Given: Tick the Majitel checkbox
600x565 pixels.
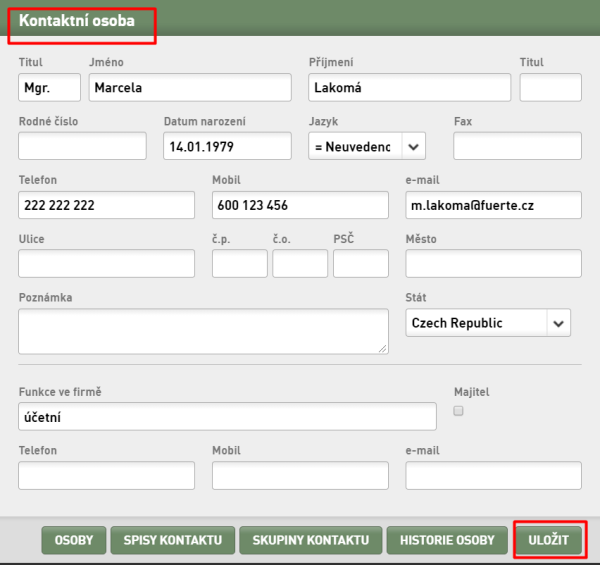Looking at the screenshot, I should [458, 411].
